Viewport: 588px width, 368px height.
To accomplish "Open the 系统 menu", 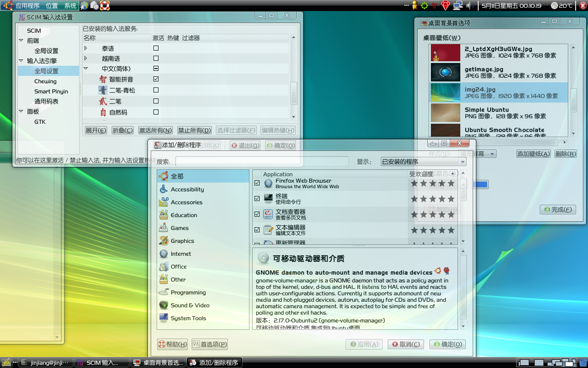I will 70,6.
